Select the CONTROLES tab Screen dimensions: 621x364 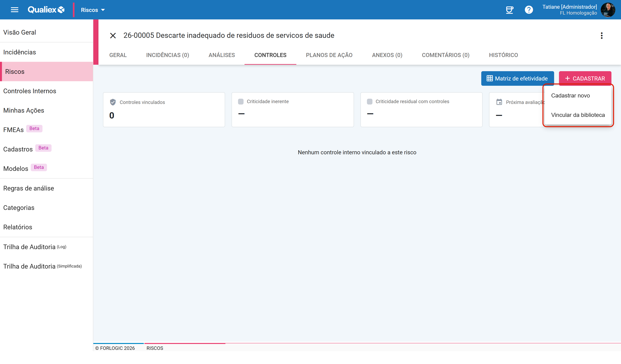(270, 55)
